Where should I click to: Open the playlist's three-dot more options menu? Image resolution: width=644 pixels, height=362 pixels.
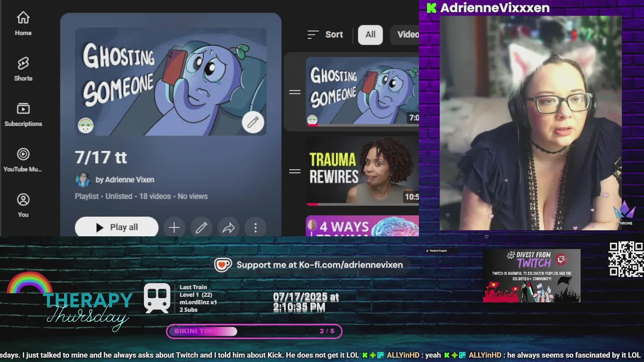(x=256, y=228)
